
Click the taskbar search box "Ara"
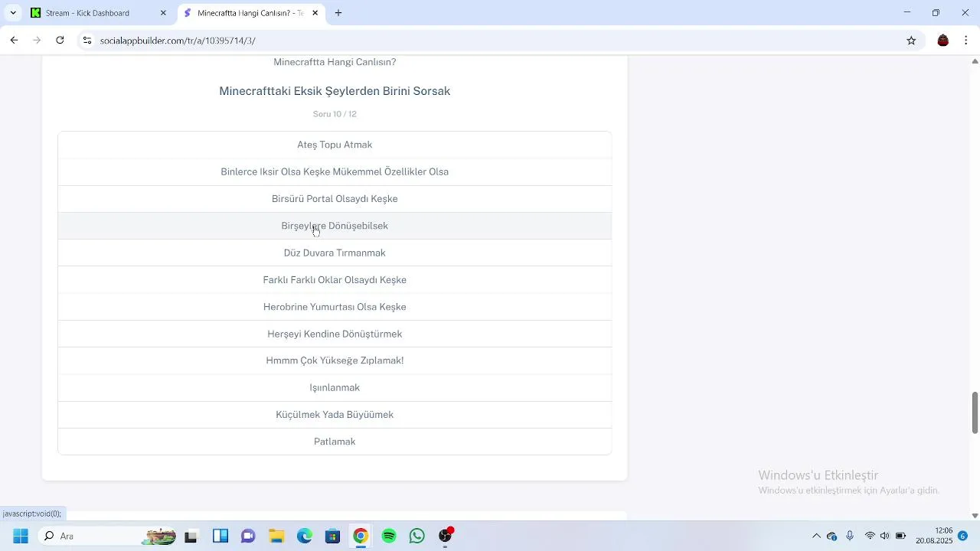(x=107, y=536)
